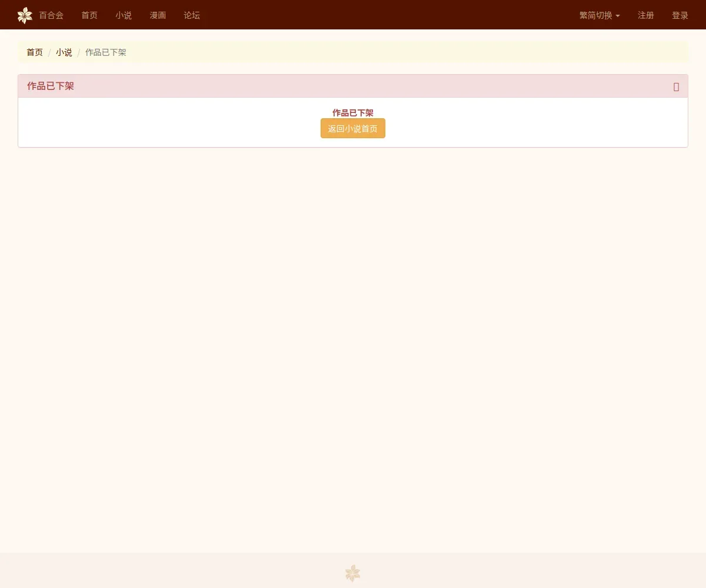Image resolution: width=706 pixels, height=588 pixels.
Task: Click 作品已下架 breadcrumb text
Action: coord(106,52)
